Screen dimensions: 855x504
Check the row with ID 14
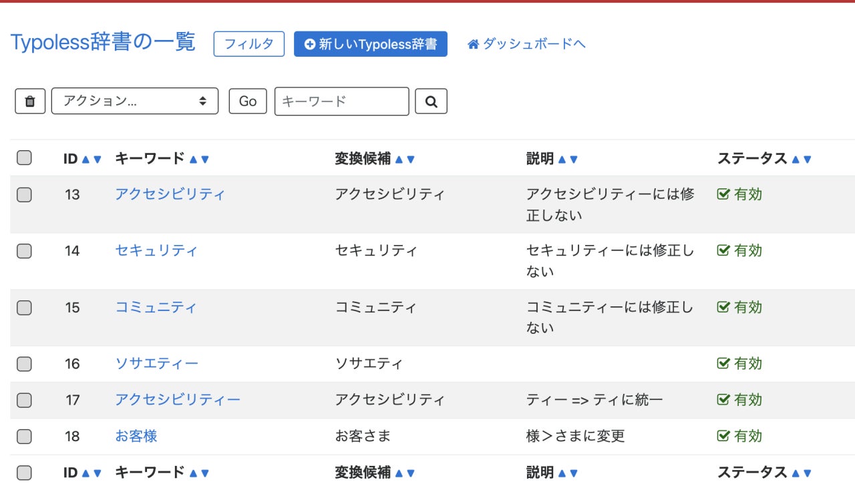[x=24, y=251]
